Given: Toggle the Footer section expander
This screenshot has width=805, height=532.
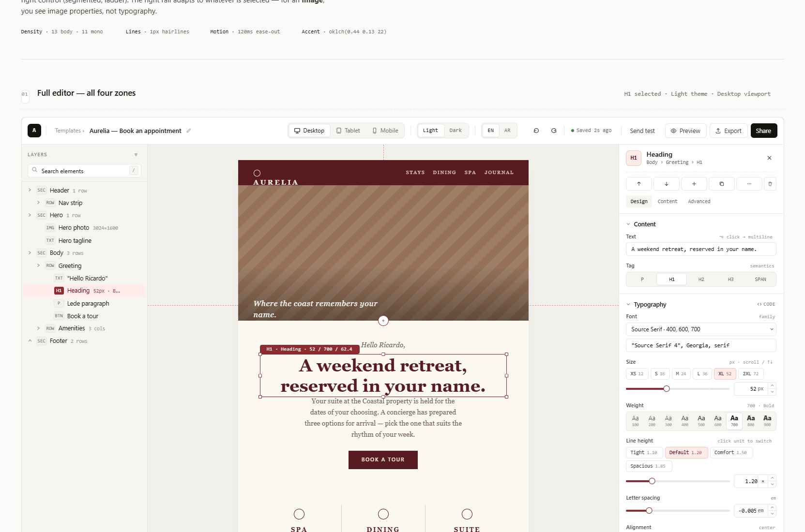Looking at the screenshot, I should (30, 341).
